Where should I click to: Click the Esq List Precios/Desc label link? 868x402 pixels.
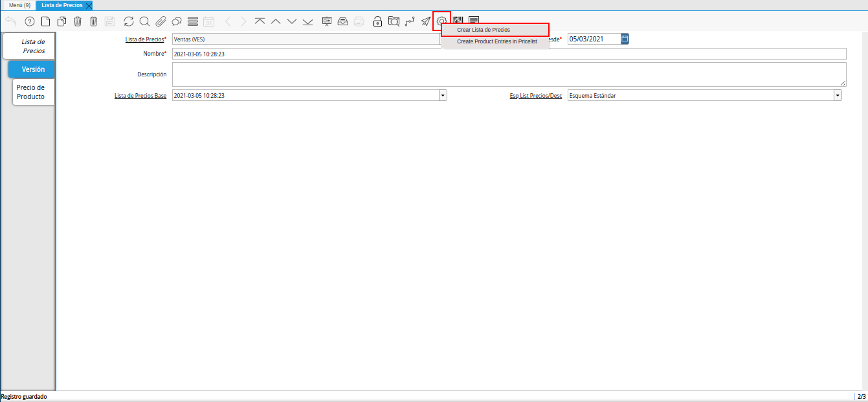[x=536, y=96]
